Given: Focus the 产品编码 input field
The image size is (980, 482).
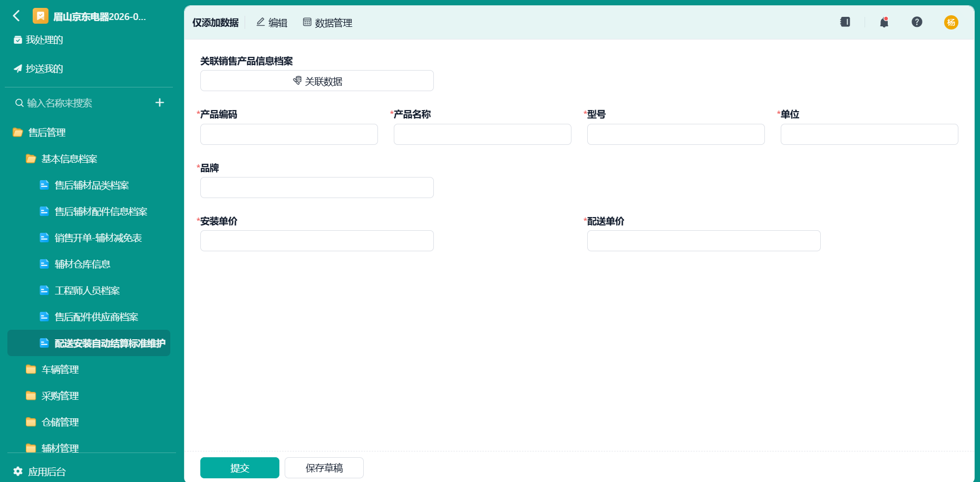Looking at the screenshot, I should [x=289, y=134].
